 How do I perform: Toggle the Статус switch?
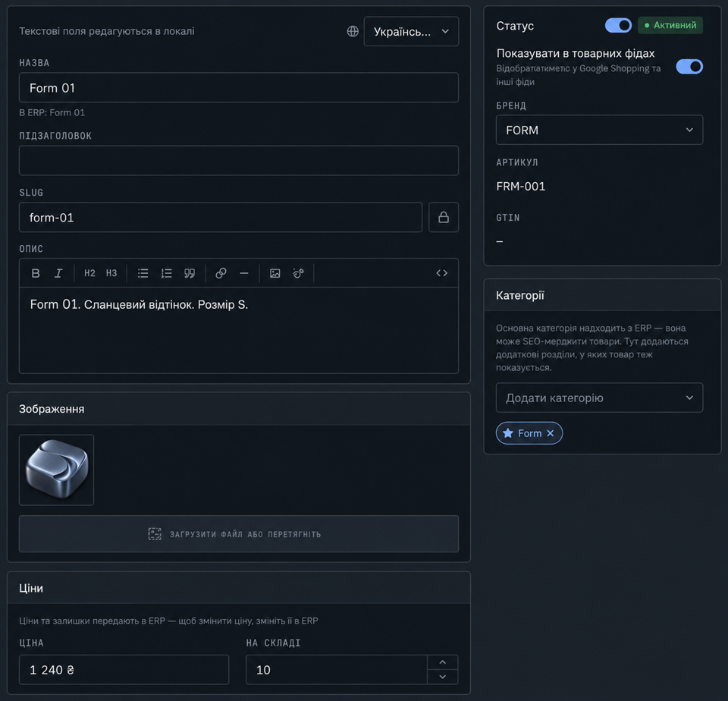[x=618, y=25]
